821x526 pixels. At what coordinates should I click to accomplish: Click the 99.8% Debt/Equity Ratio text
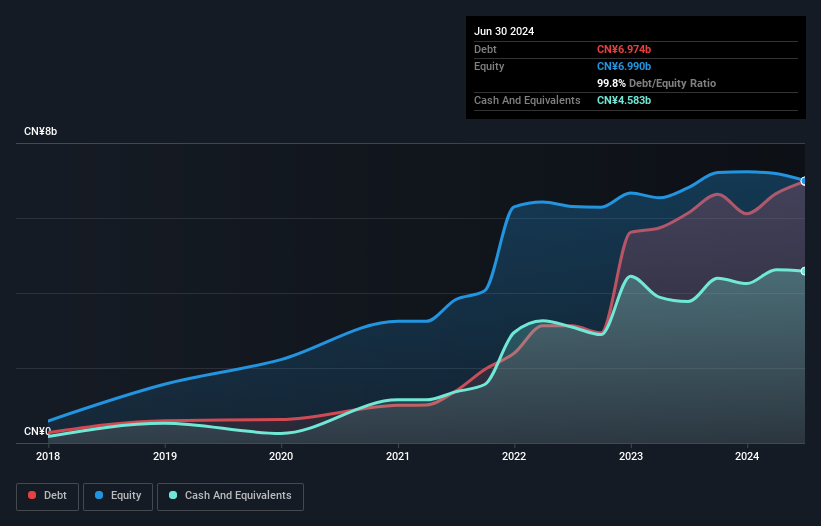656,83
